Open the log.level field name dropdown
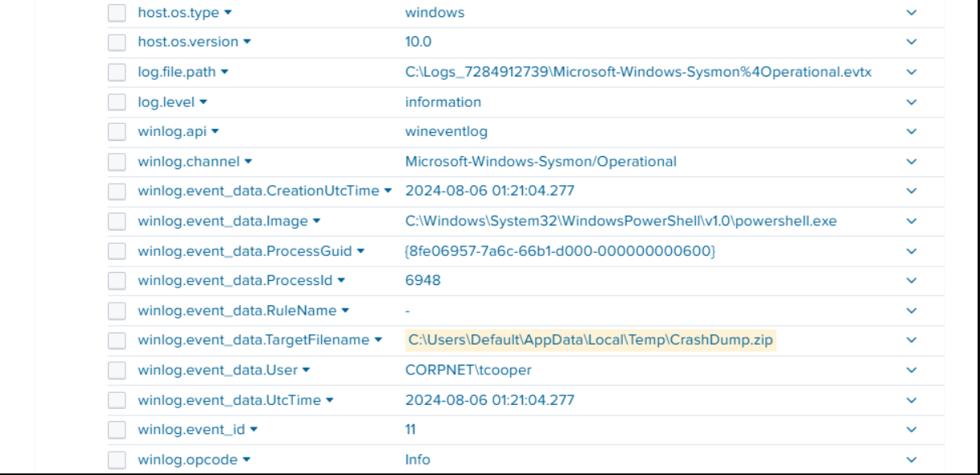Image resolution: width=980 pixels, height=475 pixels. pos(203,102)
